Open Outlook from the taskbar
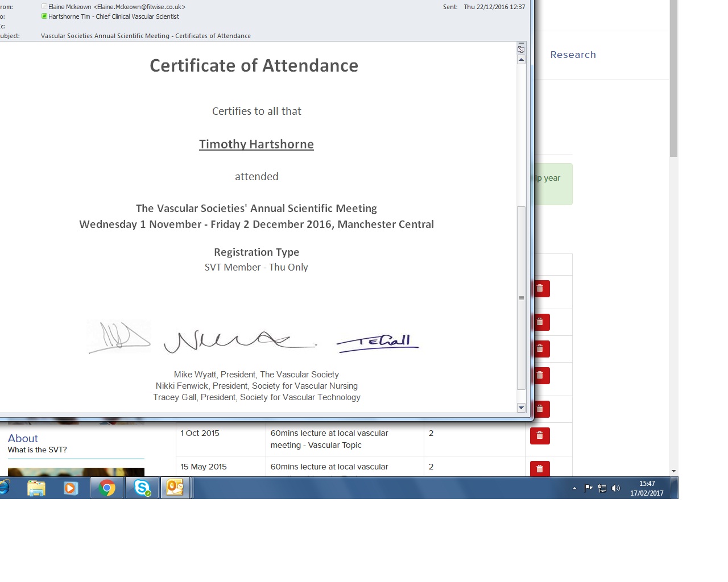 pos(175,488)
